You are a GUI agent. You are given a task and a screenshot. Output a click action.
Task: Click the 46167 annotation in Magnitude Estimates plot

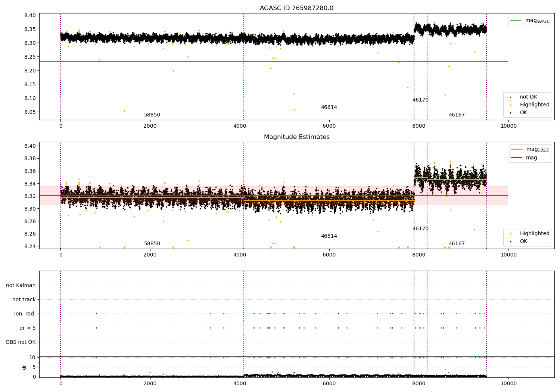point(457,244)
